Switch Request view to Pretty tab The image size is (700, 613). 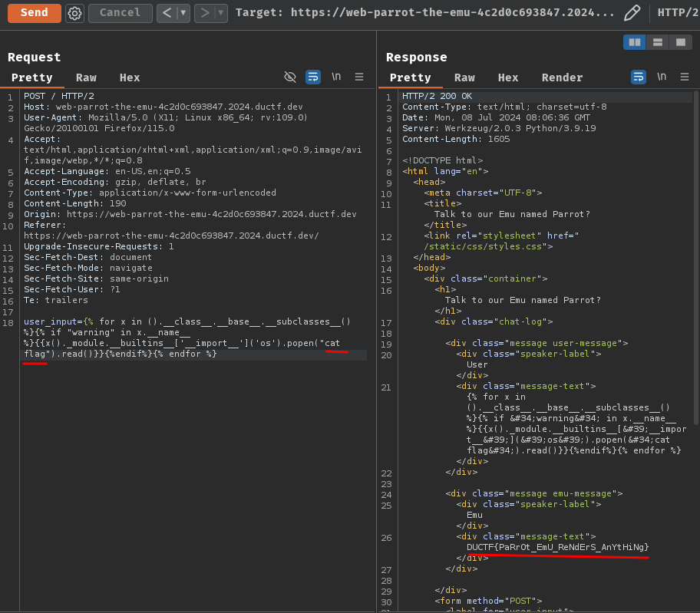click(31, 77)
